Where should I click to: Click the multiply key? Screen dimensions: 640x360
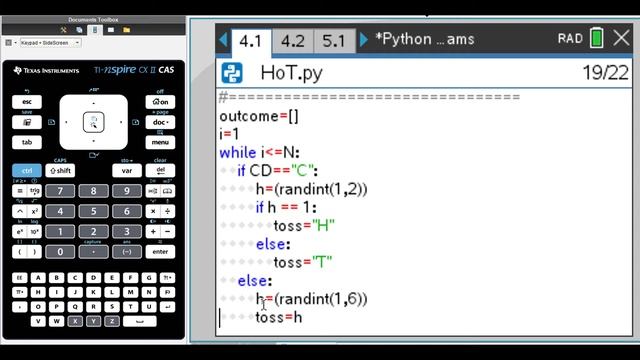coord(153,211)
